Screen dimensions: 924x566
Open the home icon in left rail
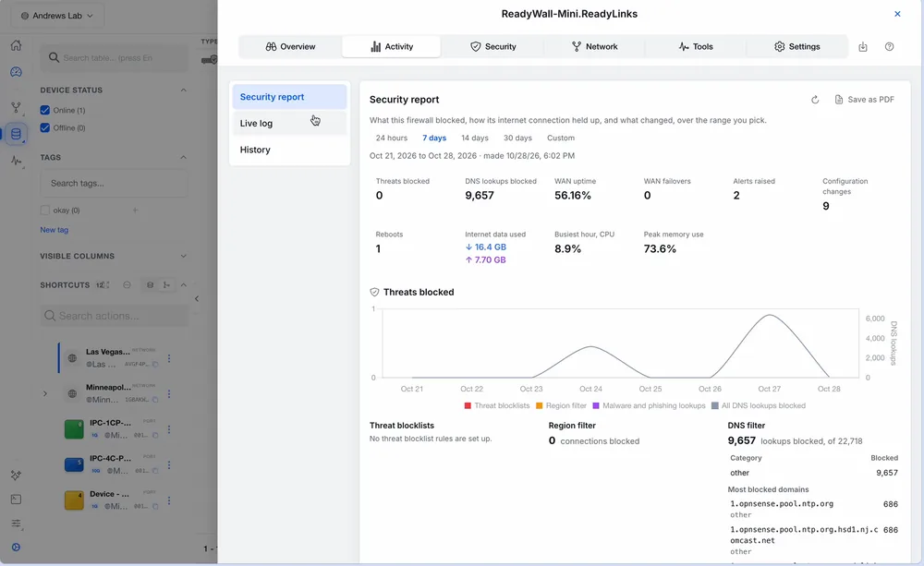[x=16, y=45]
